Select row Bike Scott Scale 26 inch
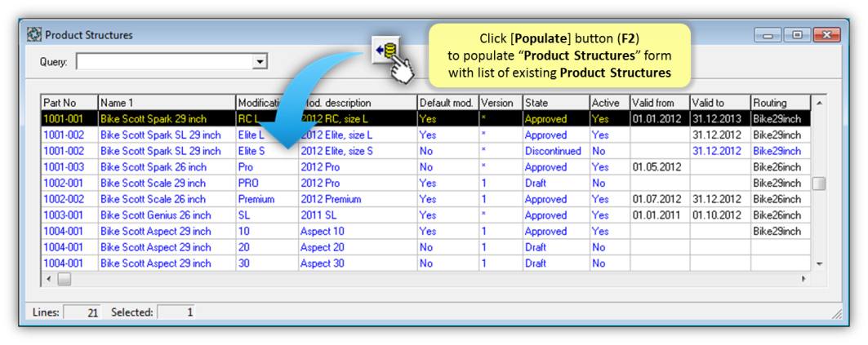 tap(426, 199)
